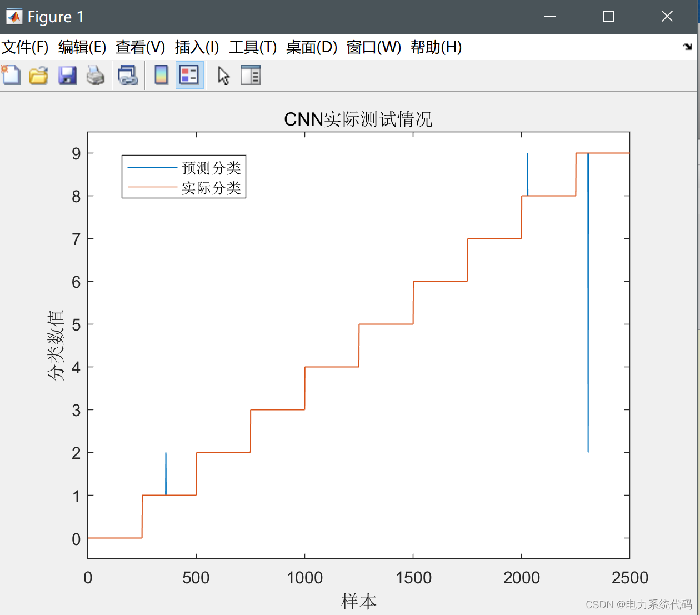
Task: Click the blue spike near sample 360
Action: point(166,474)
